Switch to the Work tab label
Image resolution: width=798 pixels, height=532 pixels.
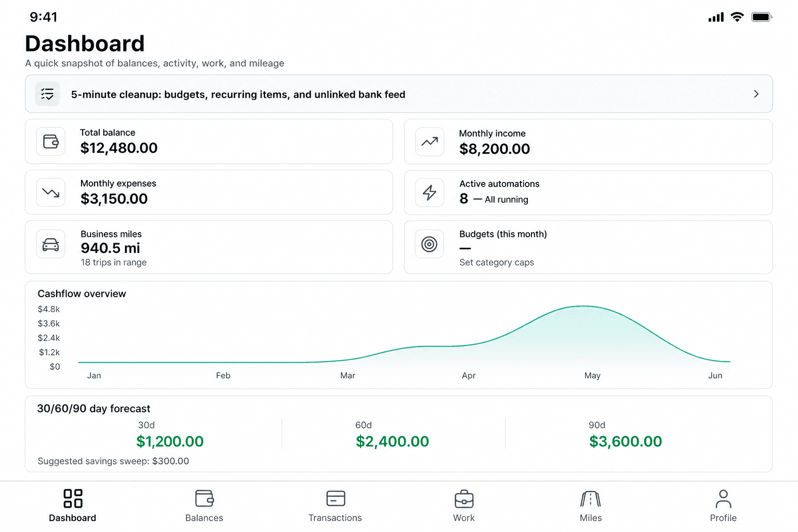[464, 518]
